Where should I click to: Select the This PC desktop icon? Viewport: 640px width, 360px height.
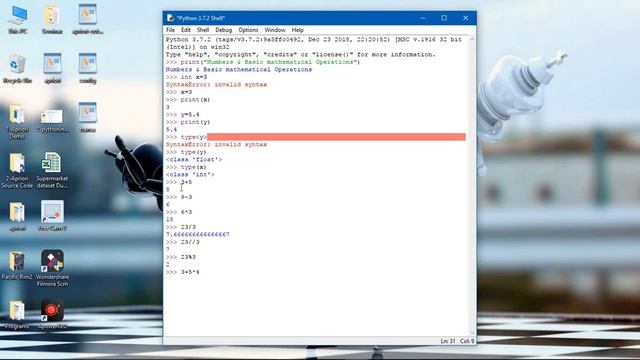click(x=18, y=20)
